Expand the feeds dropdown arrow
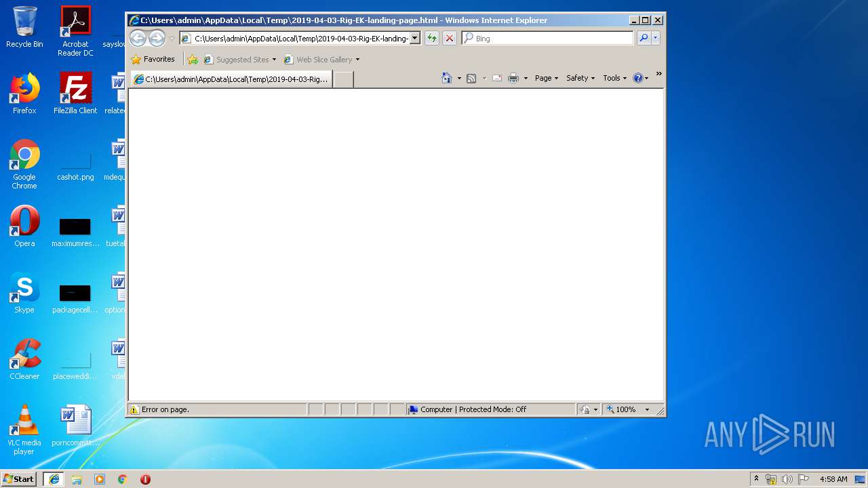 click(484, 79)
